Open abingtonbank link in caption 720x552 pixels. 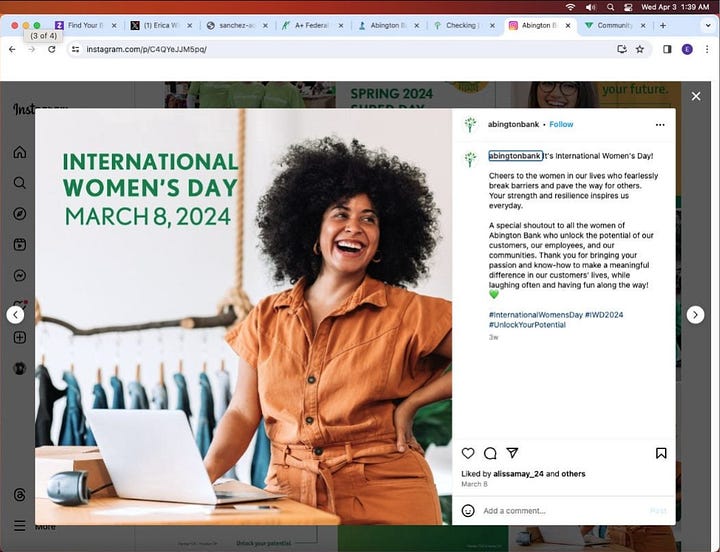coord(515,156)
